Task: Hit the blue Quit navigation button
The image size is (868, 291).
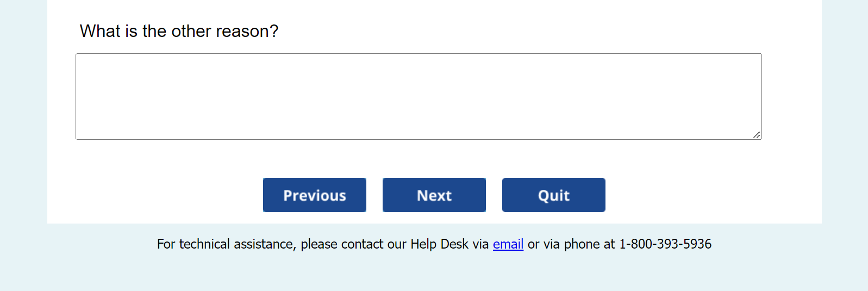Action: (x=553, y=195)
